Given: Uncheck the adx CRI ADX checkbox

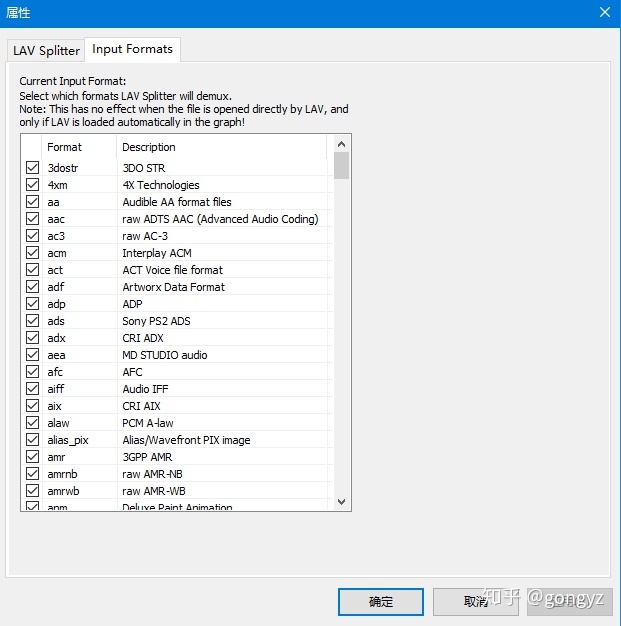Looking at the screenshot, I should [x=33, y=338].
